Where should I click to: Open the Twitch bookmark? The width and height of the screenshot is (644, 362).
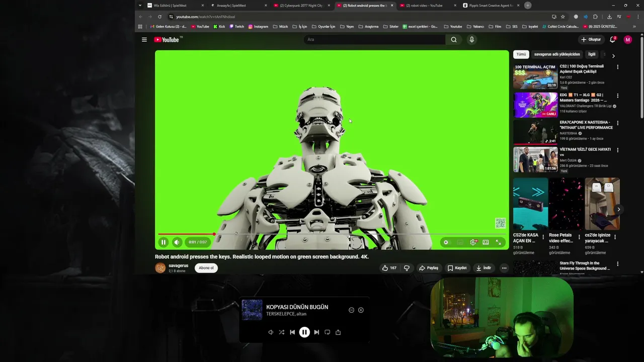236,27
